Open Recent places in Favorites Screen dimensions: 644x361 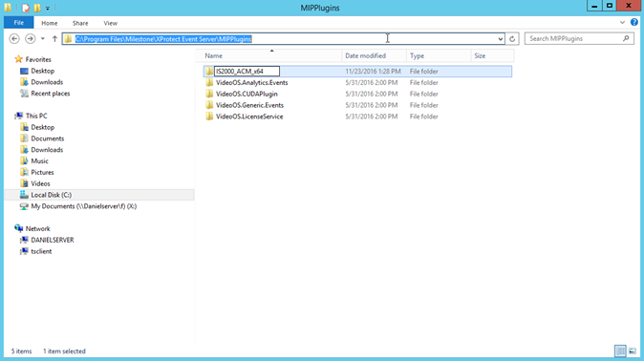51,94
